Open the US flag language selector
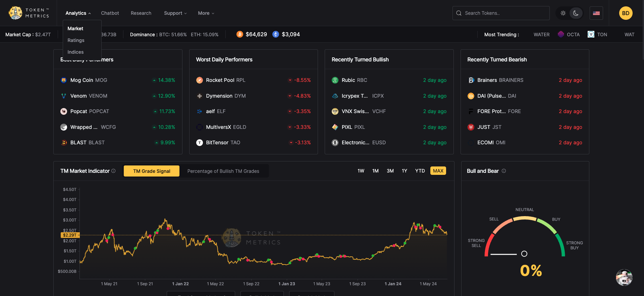 [596, 13]
